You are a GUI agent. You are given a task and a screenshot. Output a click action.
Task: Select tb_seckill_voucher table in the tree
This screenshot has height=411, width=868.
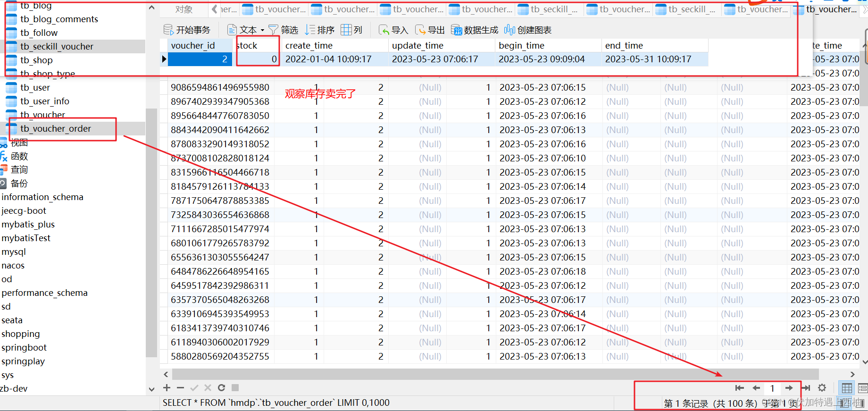[57, 46]
